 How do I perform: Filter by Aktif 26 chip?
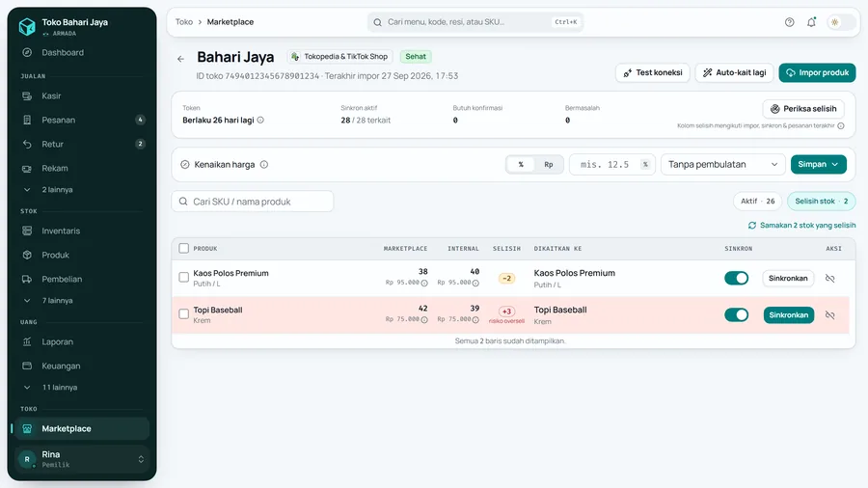click(757, 201)
